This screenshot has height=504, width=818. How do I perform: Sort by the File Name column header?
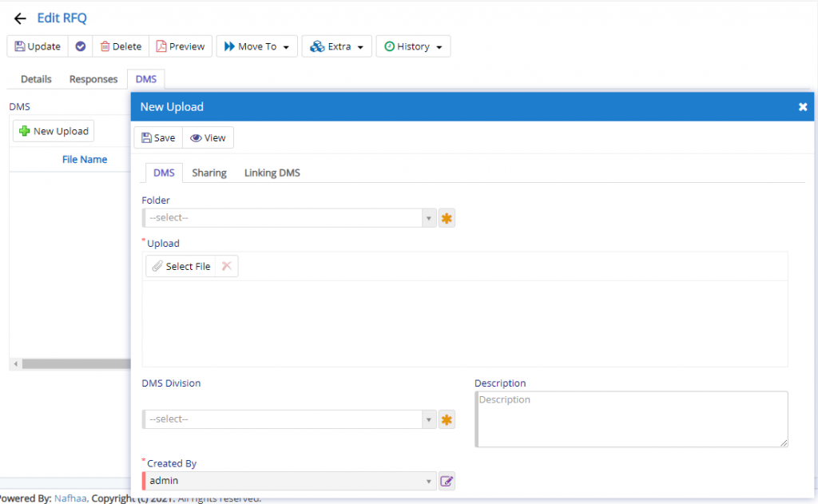click(85, 160)
